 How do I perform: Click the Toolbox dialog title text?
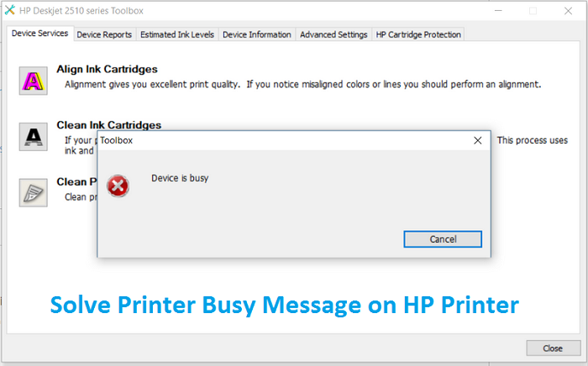click(x=116, y=140)
